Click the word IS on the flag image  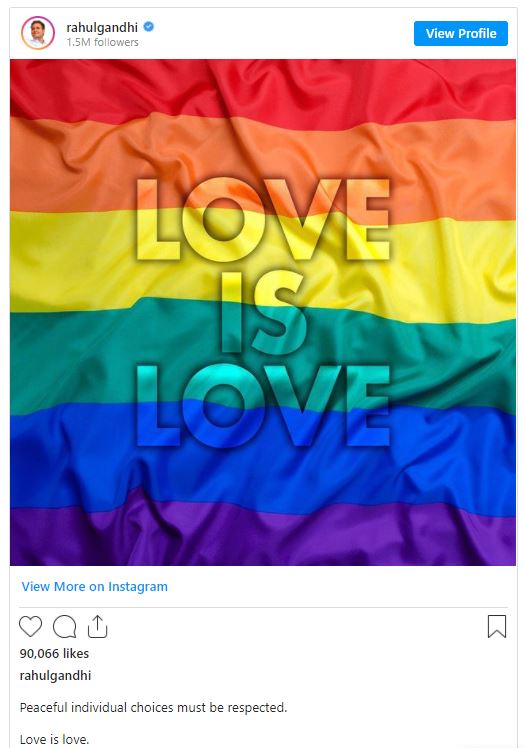tap(263, 312)
